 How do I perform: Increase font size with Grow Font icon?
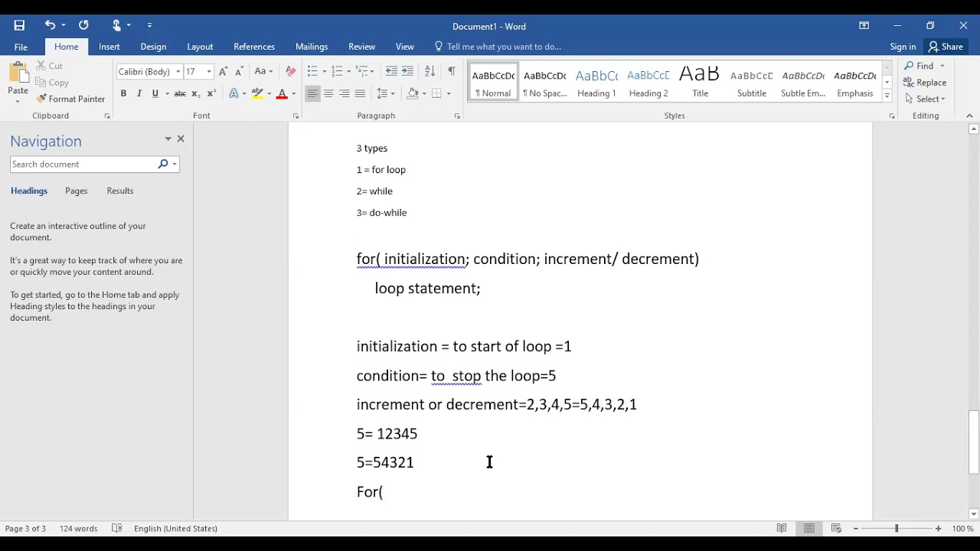(x=223, y=71)
